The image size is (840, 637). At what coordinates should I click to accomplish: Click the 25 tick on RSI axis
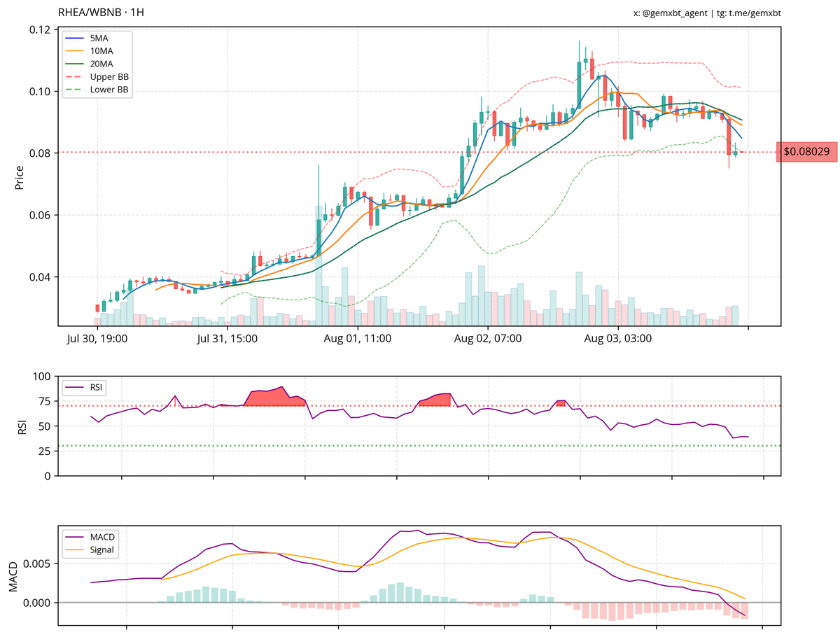[44, 451]
